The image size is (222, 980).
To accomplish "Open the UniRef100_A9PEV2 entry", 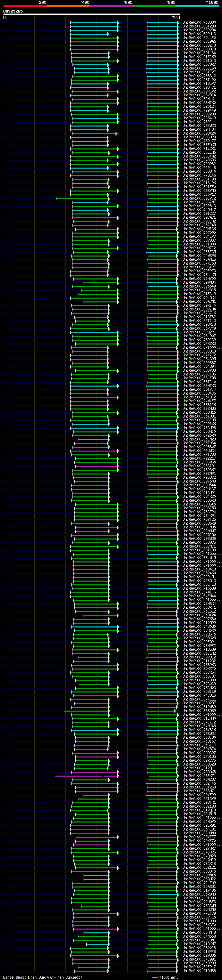I will click(x=199, y=91).
